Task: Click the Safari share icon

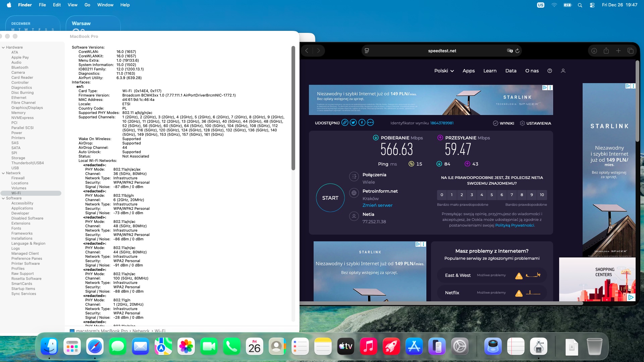Action: [606, 51]
